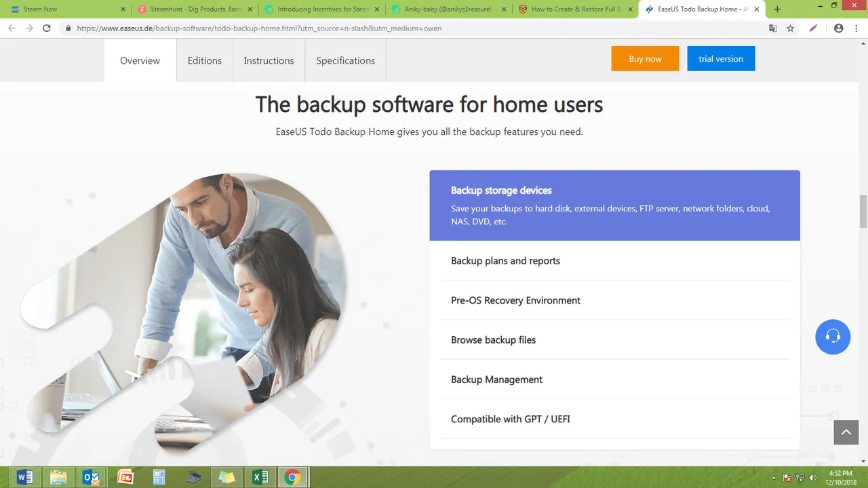Click the back-to-top arrow button
This screenshot has width=868, height=488.
846,432
